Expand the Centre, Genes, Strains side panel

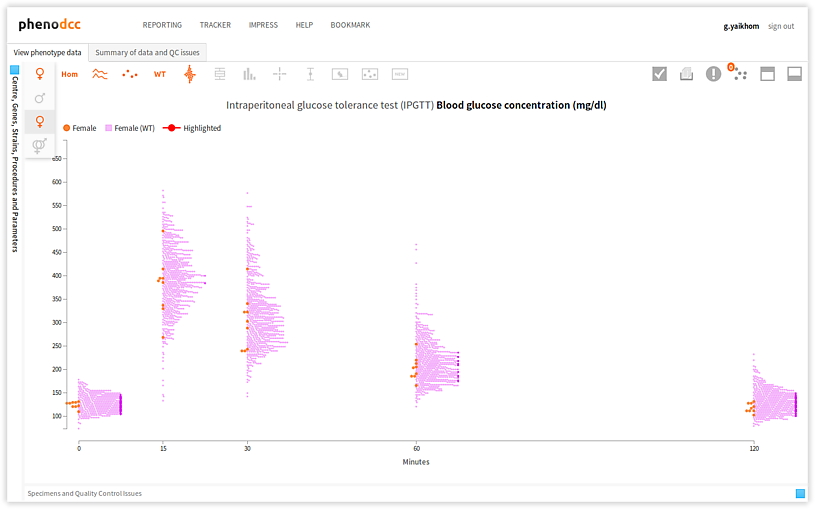click(x=15, y=70)
